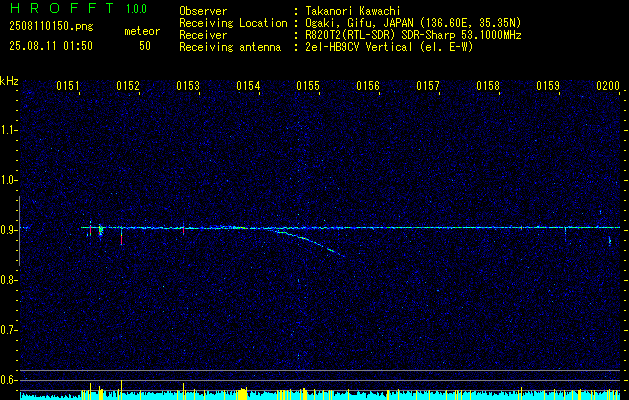Click the 0.6 kHz frequency label
Viewport: 629px width, 400px height.
tap(8, 380)
